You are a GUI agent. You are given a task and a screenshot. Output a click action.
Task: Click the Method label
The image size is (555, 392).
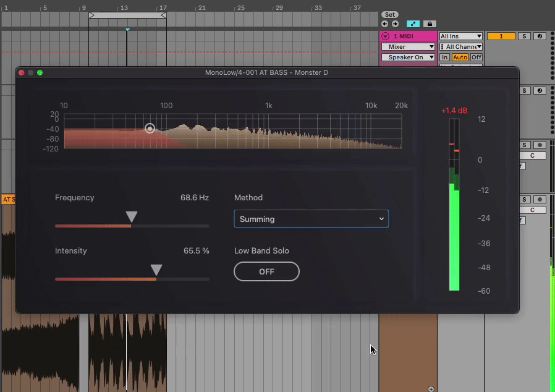(x=248, y=198)
